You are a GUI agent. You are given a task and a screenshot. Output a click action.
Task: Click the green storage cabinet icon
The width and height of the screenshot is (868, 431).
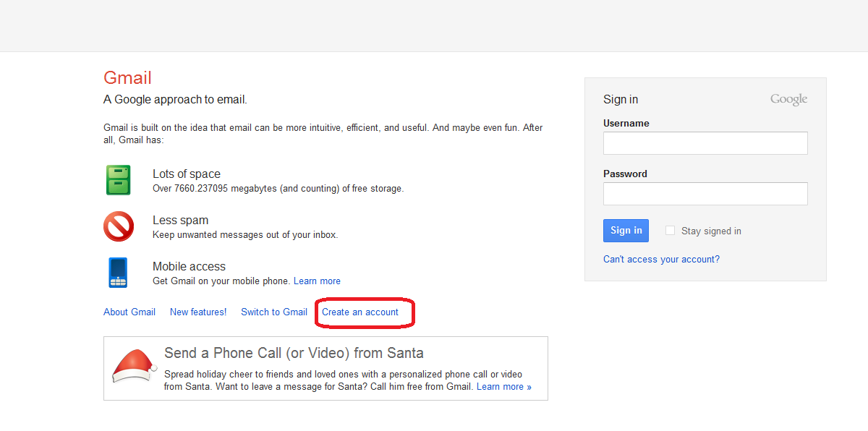pos(119,180)
